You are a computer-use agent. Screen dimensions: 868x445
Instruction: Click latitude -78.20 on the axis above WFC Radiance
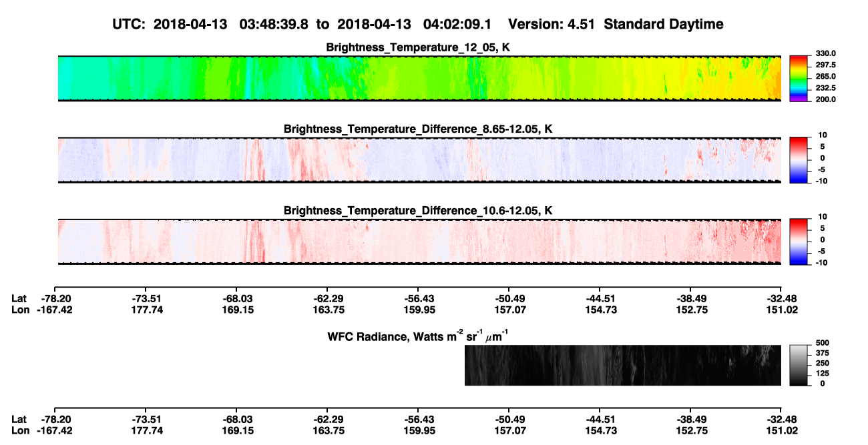coord(55,298)
